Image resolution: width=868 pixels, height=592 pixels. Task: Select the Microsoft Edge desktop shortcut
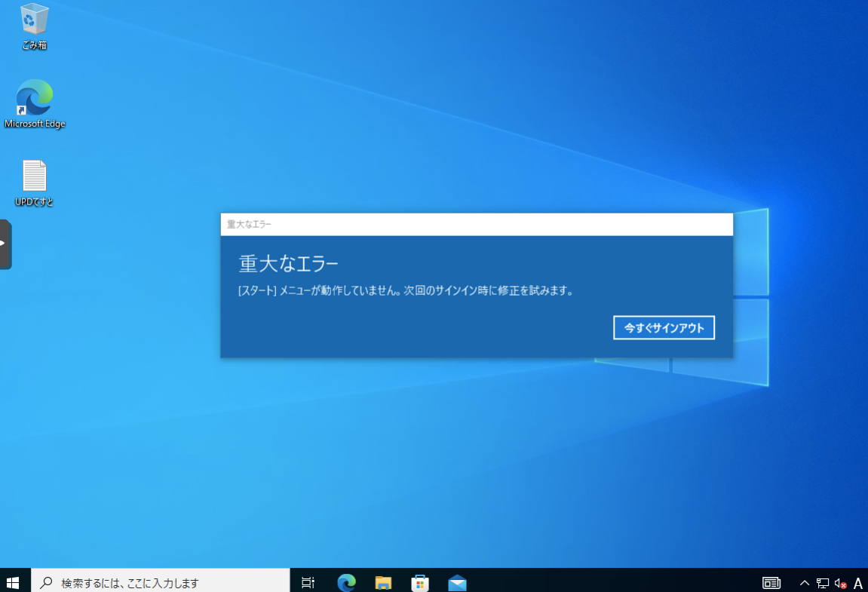click(35, 104)
